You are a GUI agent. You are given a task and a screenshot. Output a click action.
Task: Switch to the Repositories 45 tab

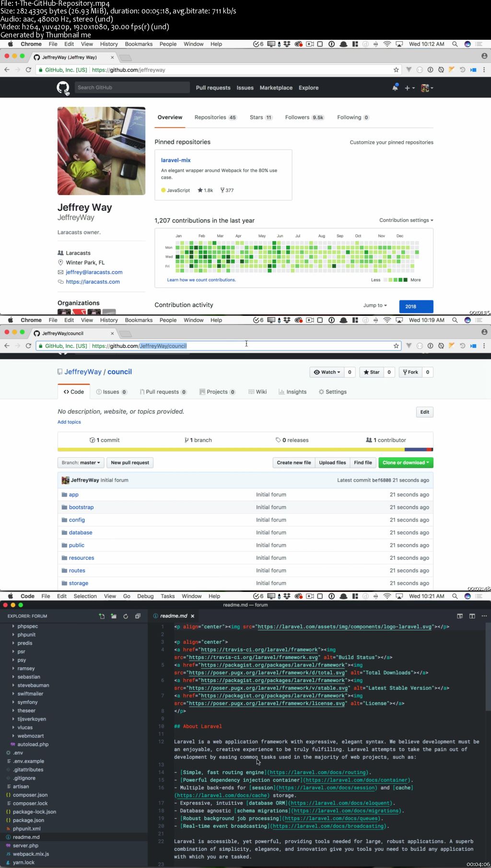tap(215, 117)
